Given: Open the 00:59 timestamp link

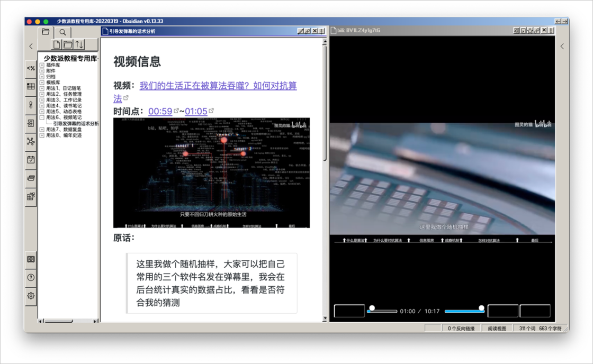Looking at the screenshot, I should [x=160, y=111].
